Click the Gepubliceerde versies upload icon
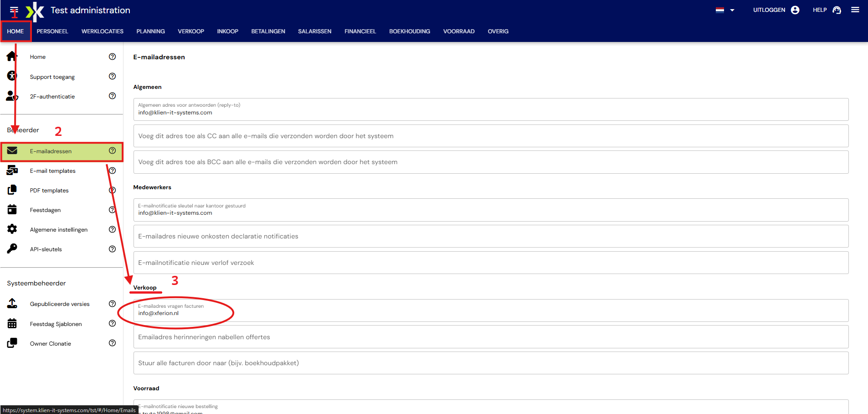This screenshot has height=414, width=868. 12,303
